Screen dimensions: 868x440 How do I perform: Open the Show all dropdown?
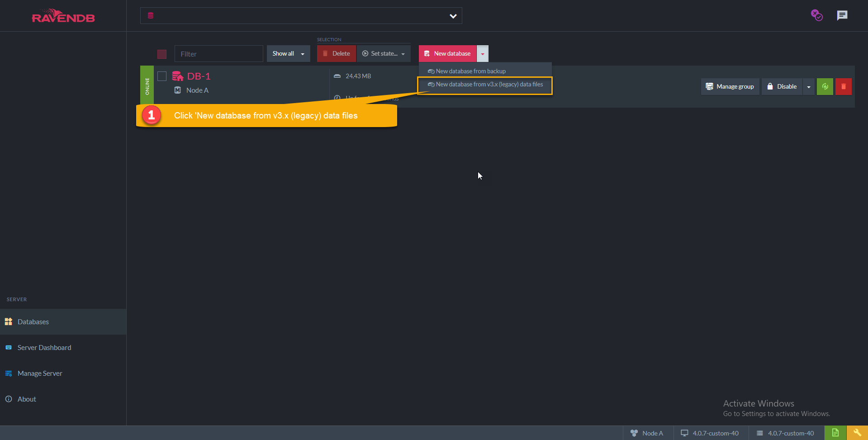pyautogui.click(x=288, y=53)
